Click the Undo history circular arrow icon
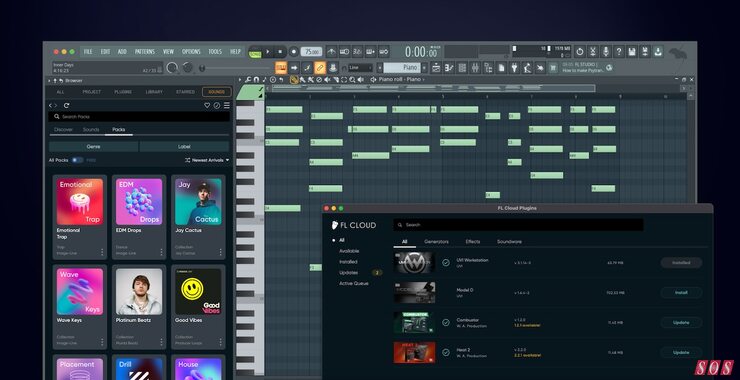740x380 pixels. coord(580,51)
